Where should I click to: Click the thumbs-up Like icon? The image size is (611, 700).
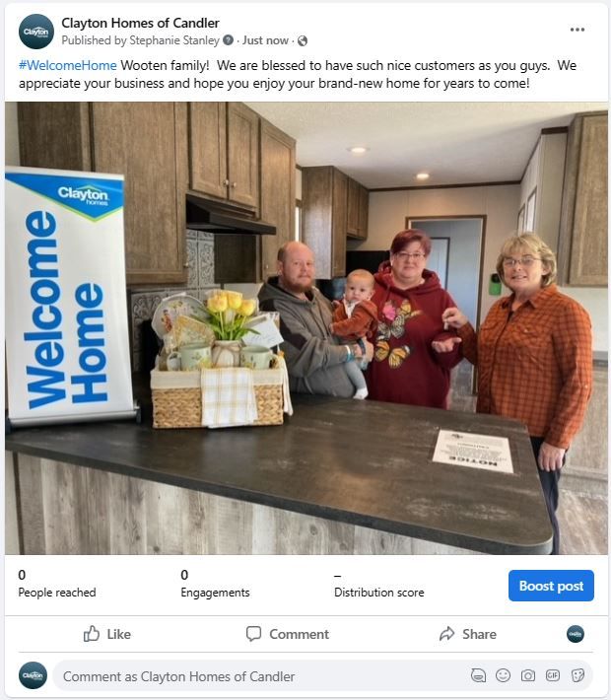[92, 634]
